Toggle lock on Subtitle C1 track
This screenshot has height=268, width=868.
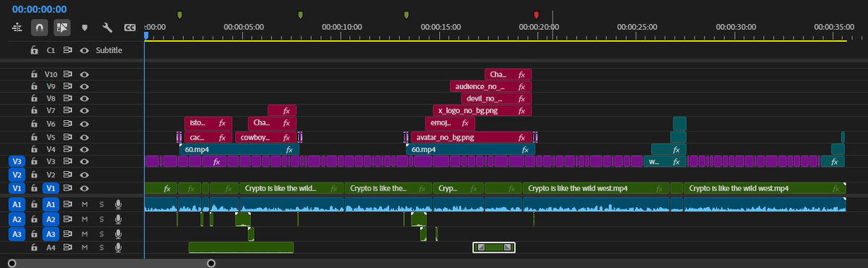pos(34,50)
